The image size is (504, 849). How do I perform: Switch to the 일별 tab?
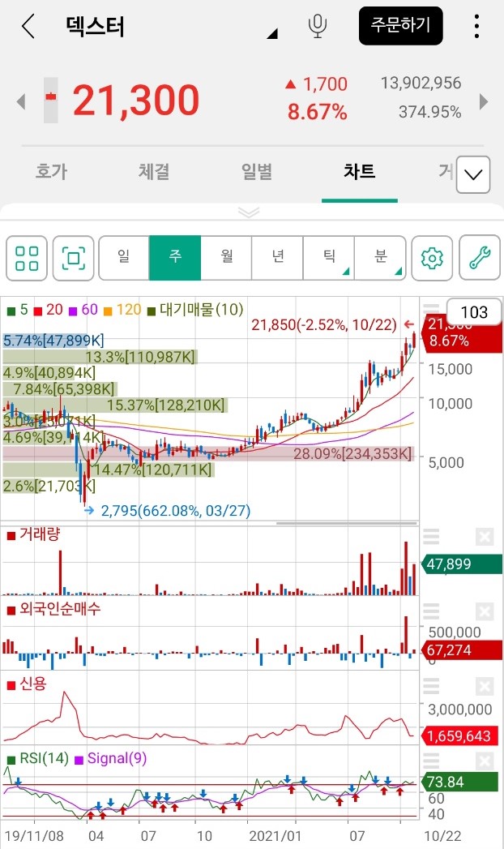(x=257, y=172)
